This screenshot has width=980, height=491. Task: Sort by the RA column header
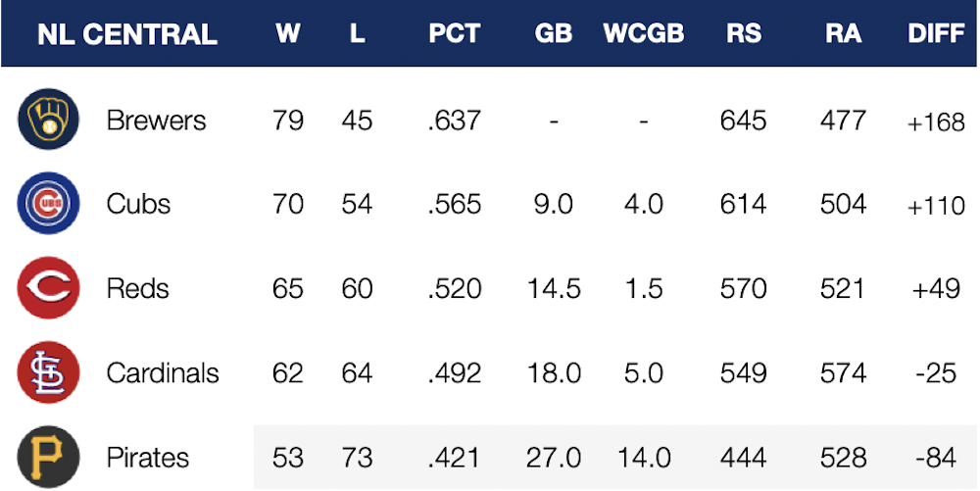(843, 34)
